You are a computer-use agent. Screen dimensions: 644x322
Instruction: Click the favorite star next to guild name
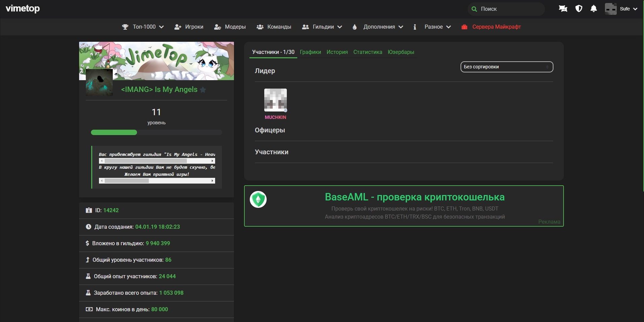[203, 90]
